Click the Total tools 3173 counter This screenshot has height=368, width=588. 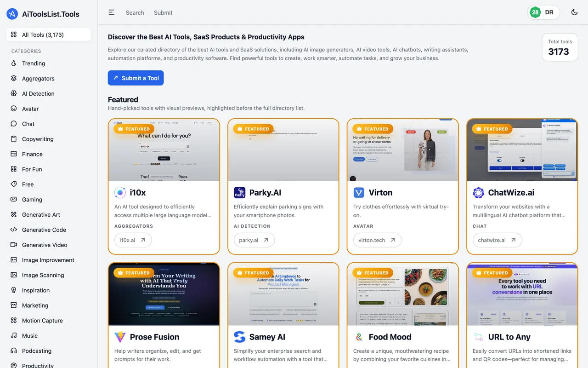click(x=560, y=47)
